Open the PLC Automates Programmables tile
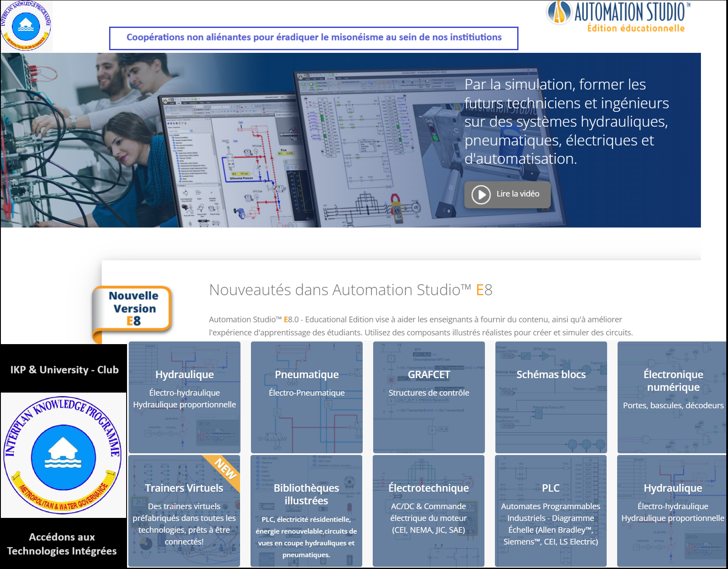 [x=550, y=510]
